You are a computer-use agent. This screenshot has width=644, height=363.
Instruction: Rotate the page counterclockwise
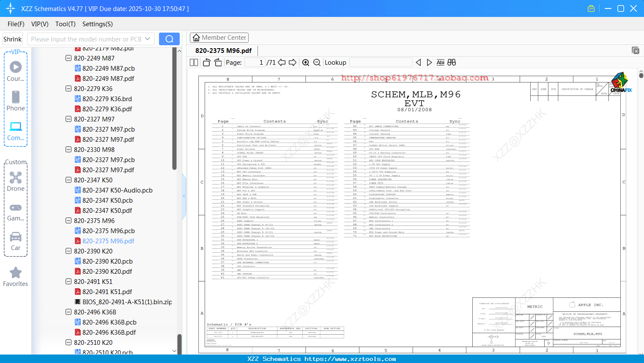(x=207, y=63)
